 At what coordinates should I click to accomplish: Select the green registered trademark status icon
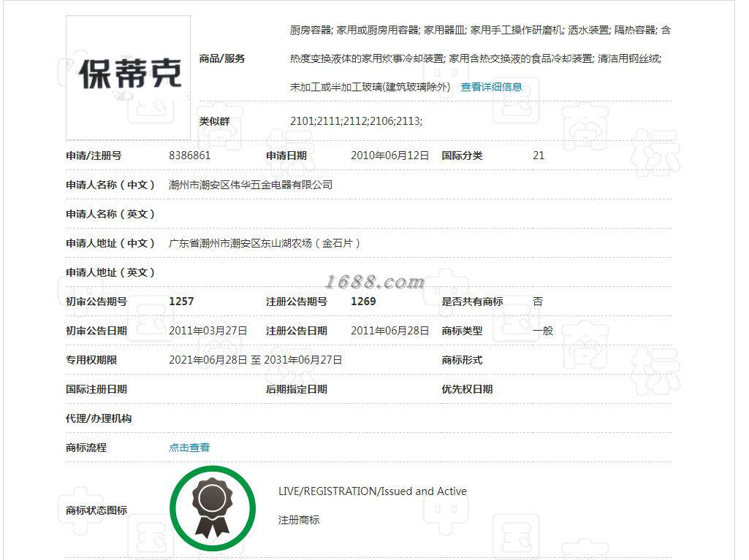(x=213, y=509)
